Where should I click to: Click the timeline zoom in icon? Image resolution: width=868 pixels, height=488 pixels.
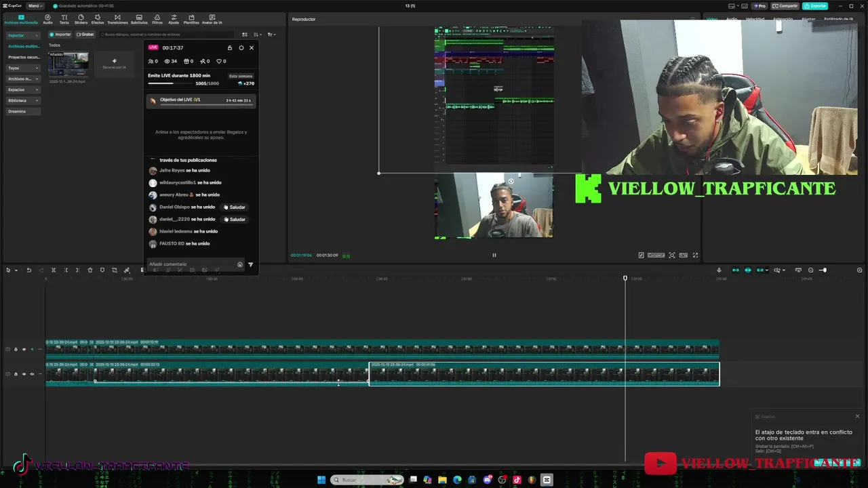(859, 270)
